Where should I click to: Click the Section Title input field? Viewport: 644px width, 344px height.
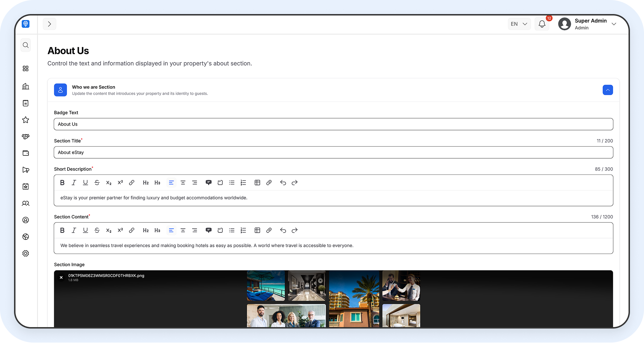pyautogui.click(x=333, y=152)
